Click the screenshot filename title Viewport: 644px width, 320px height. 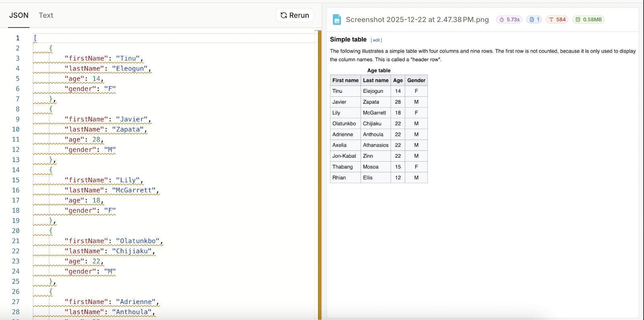point(417,19)
